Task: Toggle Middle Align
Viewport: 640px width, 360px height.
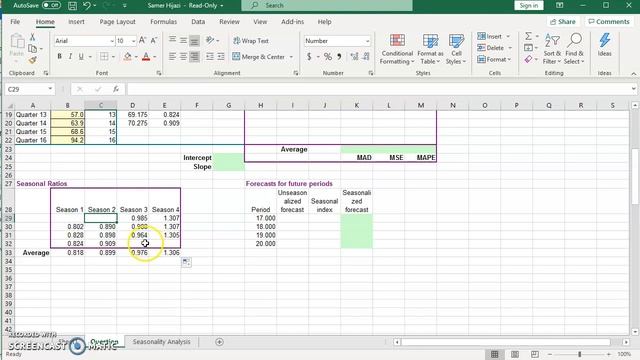Action: pos(183,40)
